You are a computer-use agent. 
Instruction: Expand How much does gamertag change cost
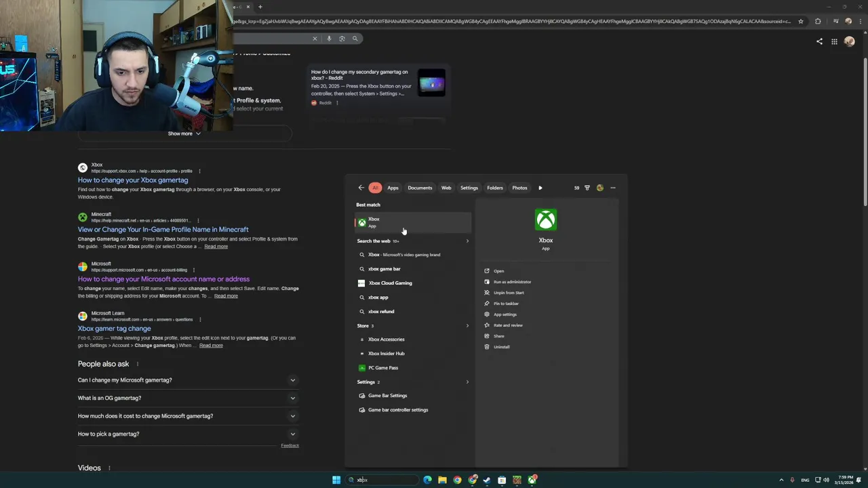pos(189,415)
